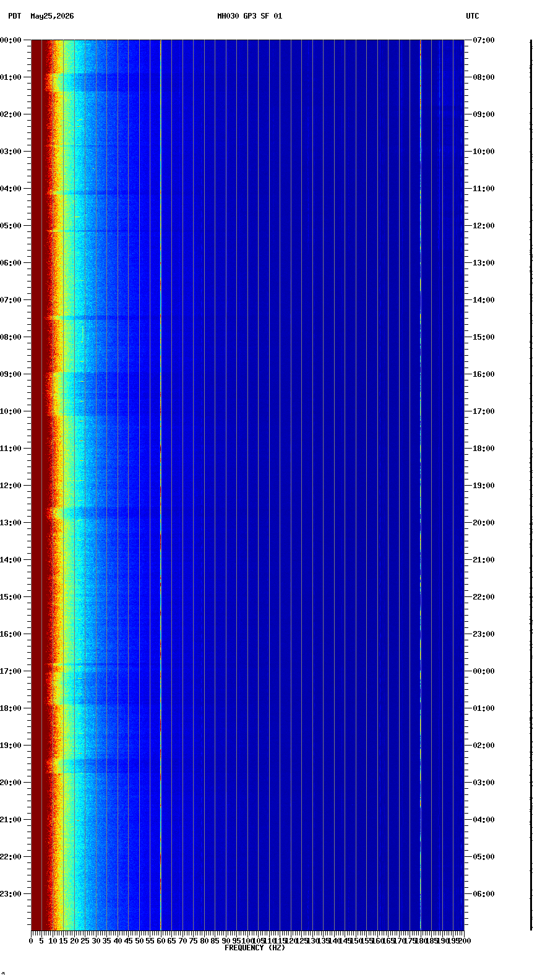Select 22:00 on the PDT time axis

point(11,857)
